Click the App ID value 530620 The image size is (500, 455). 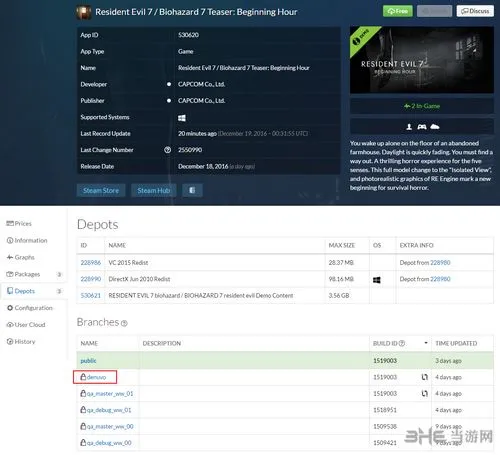click(188, 35)
